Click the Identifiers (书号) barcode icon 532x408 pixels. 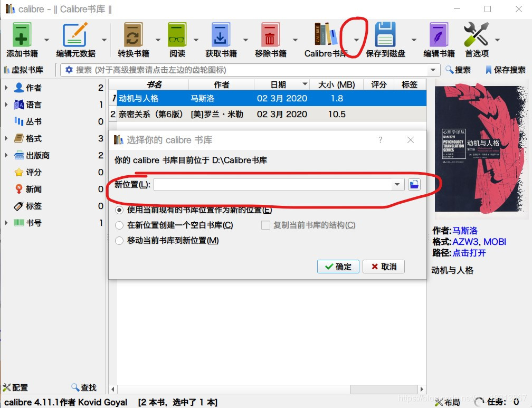[18, 223]
